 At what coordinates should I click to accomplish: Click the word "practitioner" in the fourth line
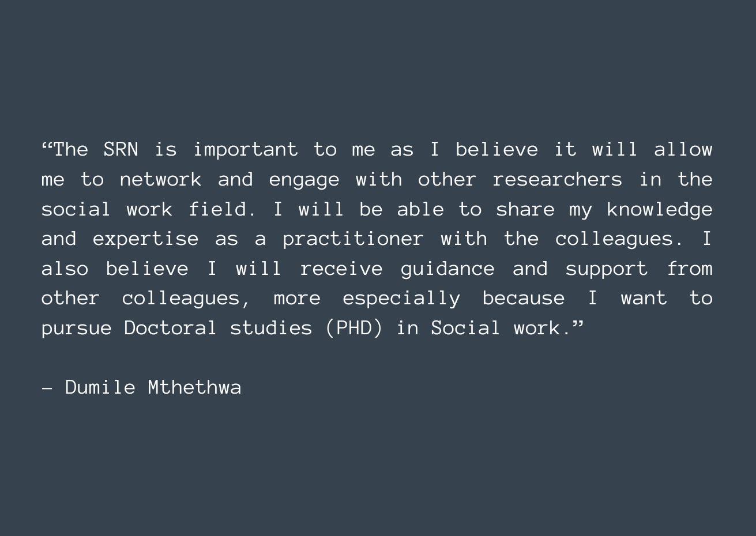tap(353, 239)
